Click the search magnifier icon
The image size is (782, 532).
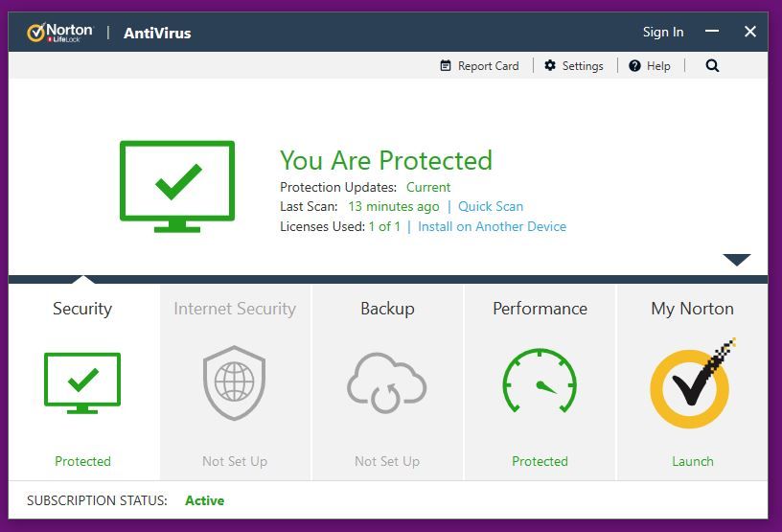712,66
